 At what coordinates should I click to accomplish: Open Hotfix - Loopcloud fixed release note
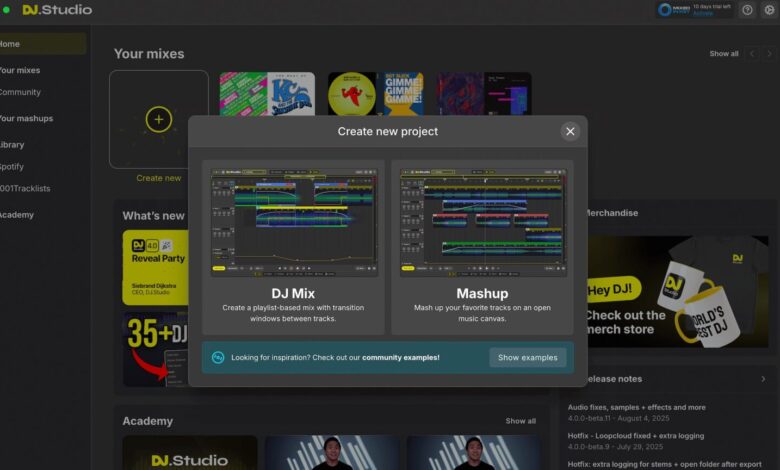click(x=636, y=441)
